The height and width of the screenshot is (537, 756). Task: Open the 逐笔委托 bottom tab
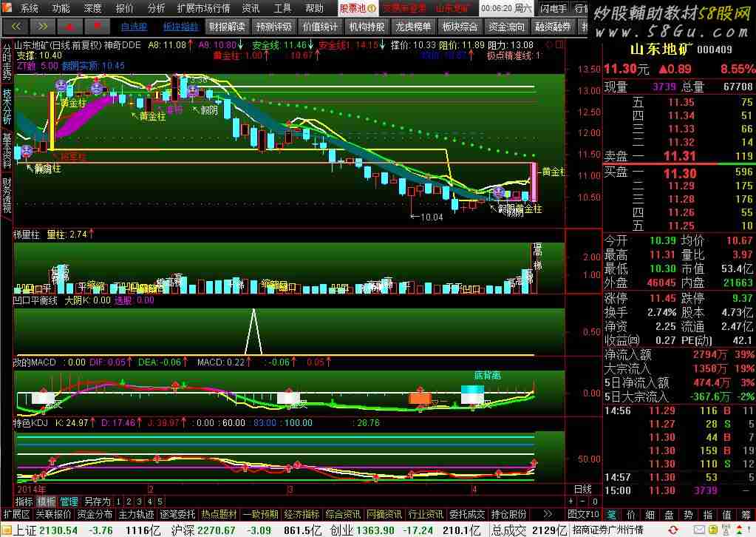click(178, 514)
